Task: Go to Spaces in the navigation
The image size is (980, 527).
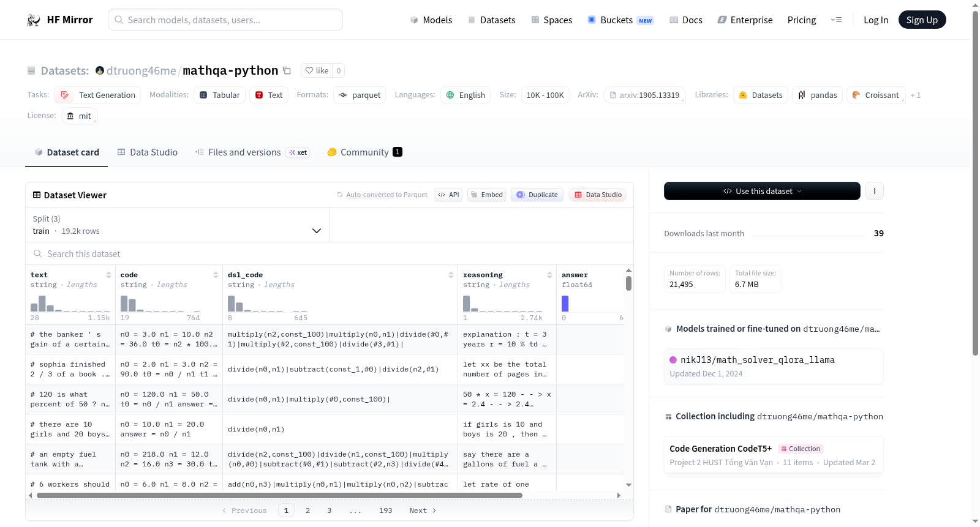Action: point(552,20)
